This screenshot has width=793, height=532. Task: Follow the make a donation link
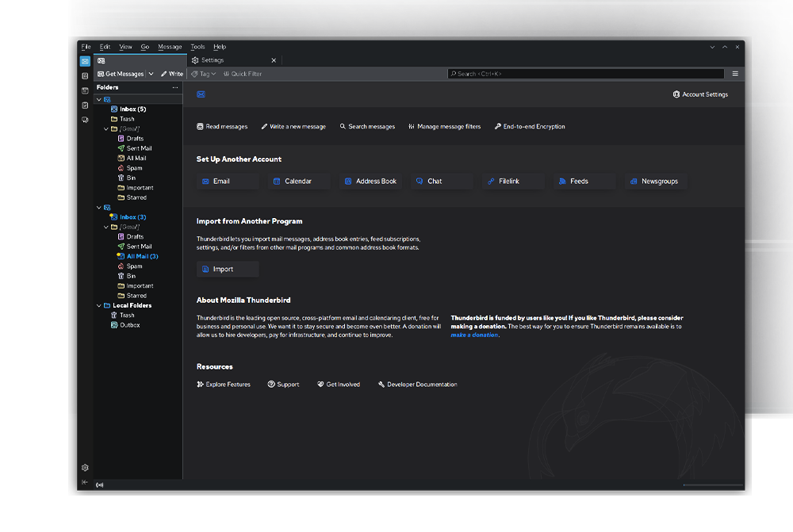pyautogui.click(x=474, y=335)
